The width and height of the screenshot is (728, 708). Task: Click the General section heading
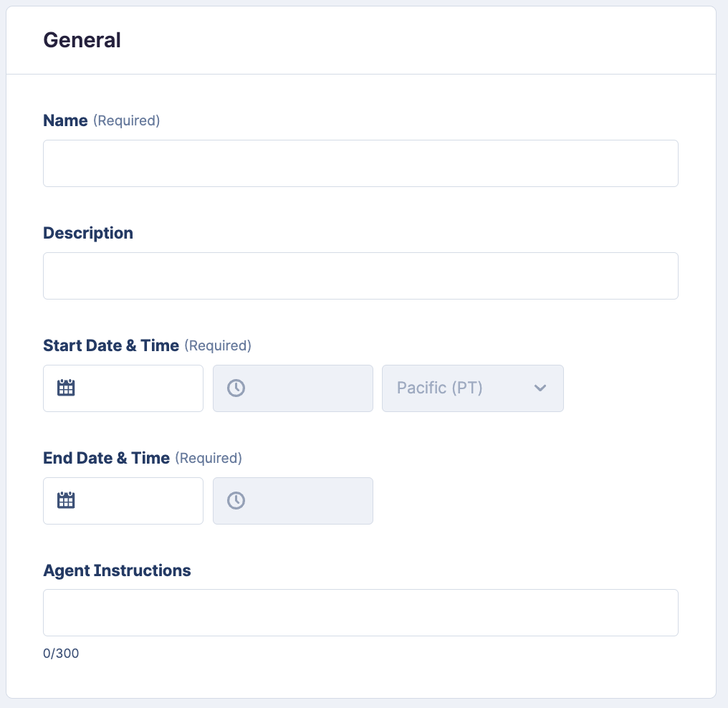click(x=82, y=40)
